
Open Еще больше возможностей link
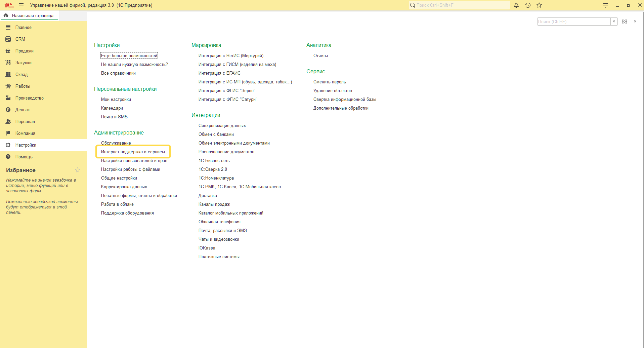129,56
